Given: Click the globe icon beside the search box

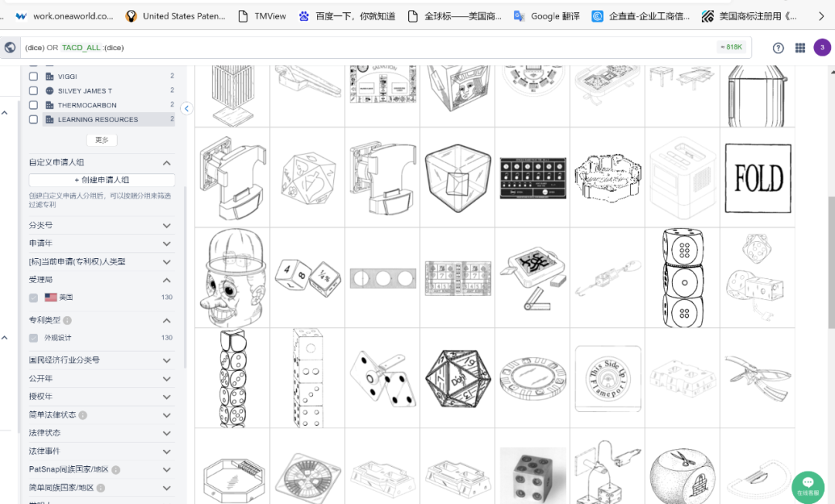Looking at the screenshot, I should coord(9,48).
